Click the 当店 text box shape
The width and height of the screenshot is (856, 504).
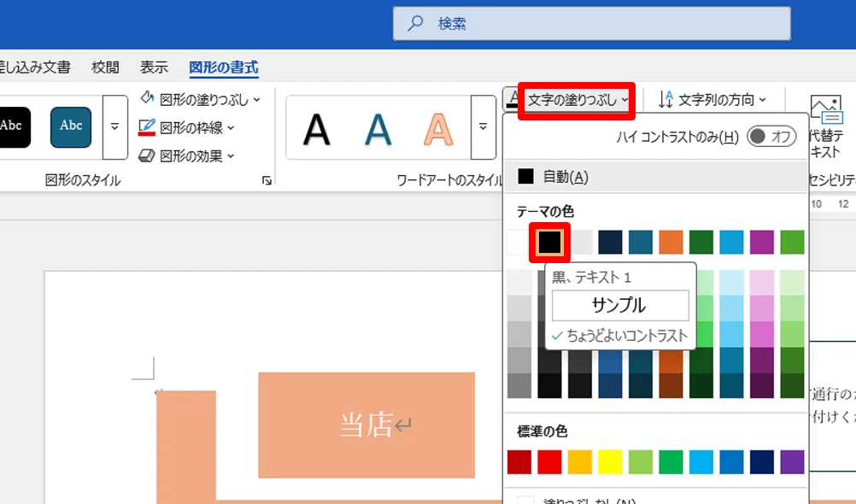tap(366, 425)
